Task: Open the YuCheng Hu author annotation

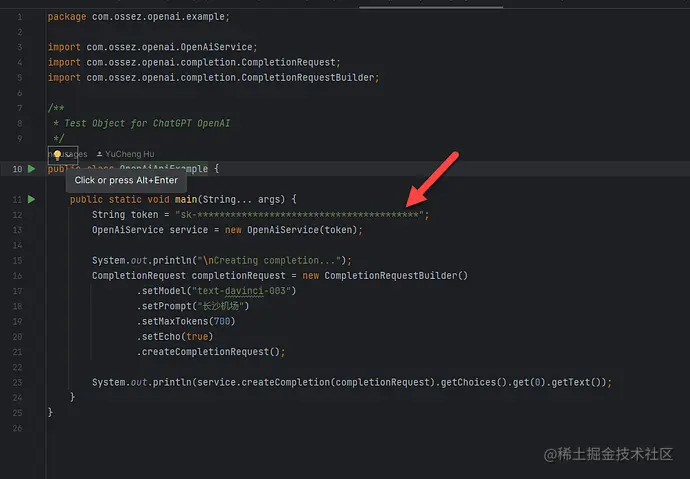Action: tap(126, 154)
